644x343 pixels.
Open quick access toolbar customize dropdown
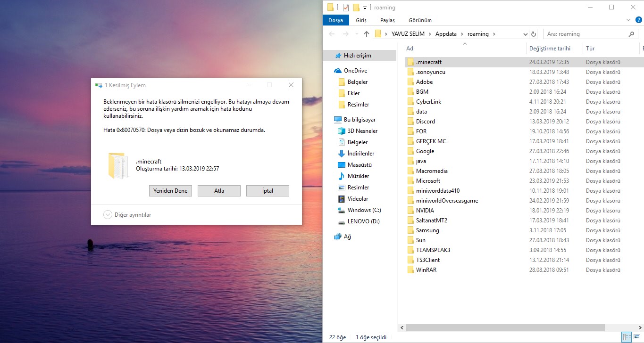pyautogui.click(x=365, y=8)
